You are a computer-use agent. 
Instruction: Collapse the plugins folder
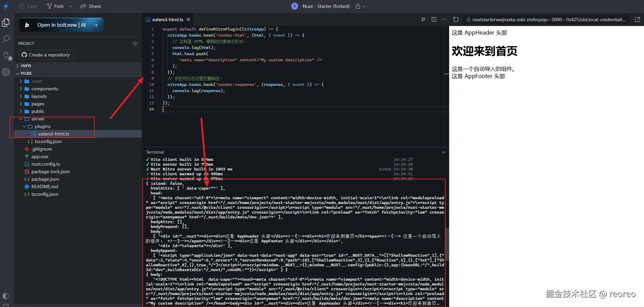[x=78, y=126]
